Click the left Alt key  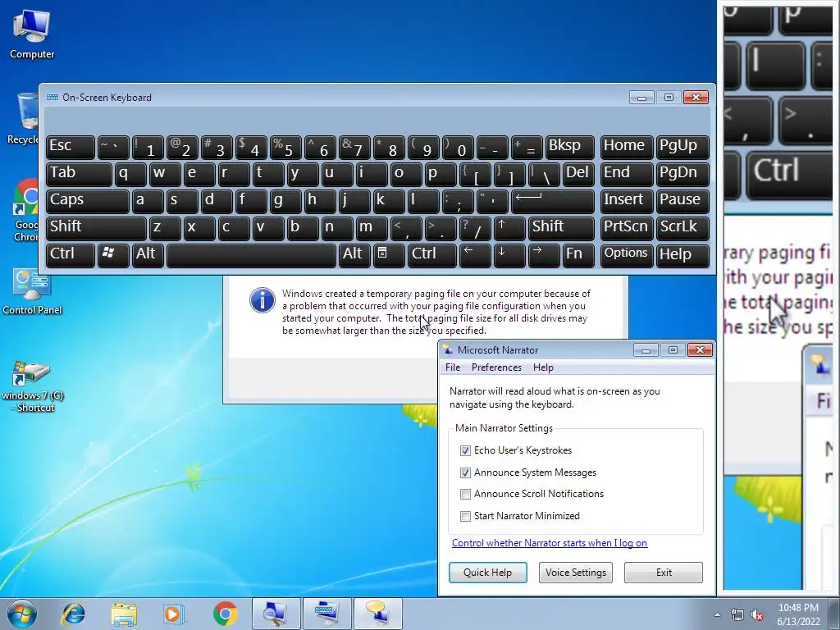148,255
